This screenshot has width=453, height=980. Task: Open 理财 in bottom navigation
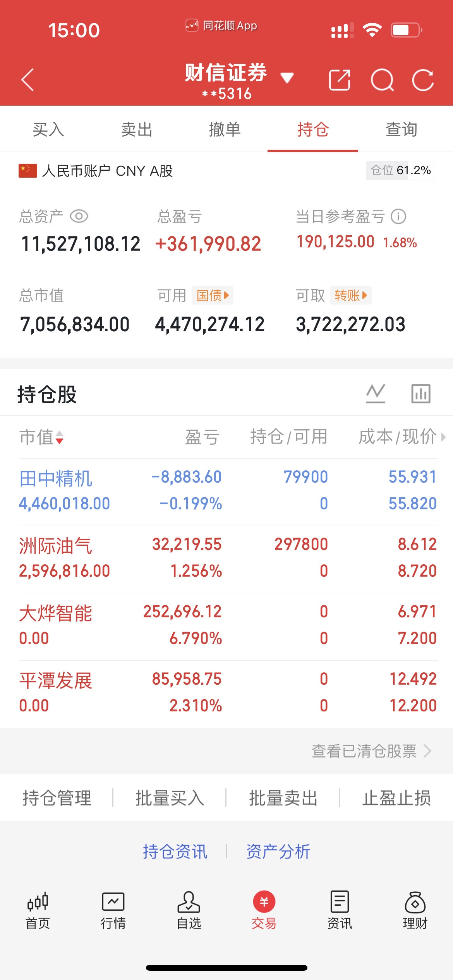pyautogui.click(x=415, y=910)
